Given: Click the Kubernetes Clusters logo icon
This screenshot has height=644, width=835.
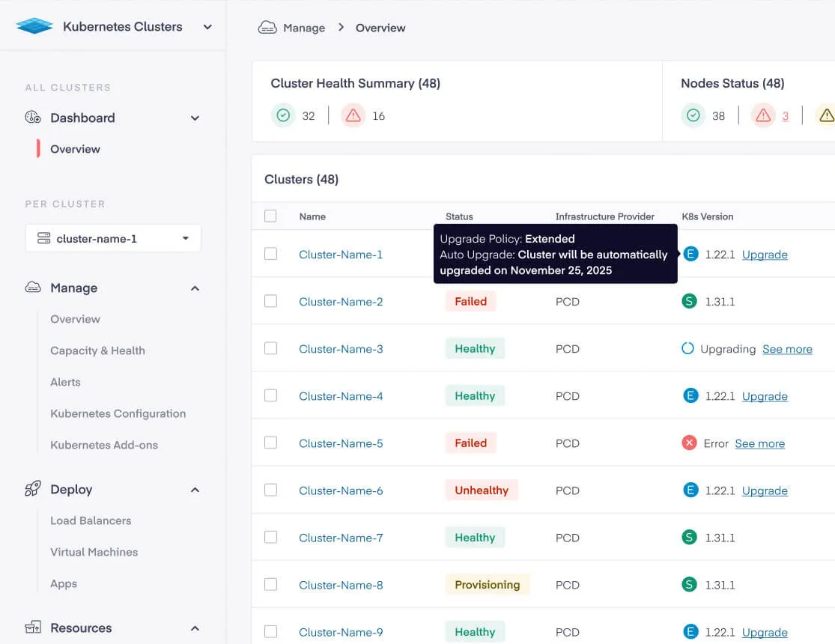Looking at the screenshot, I should tap(34, 27).
